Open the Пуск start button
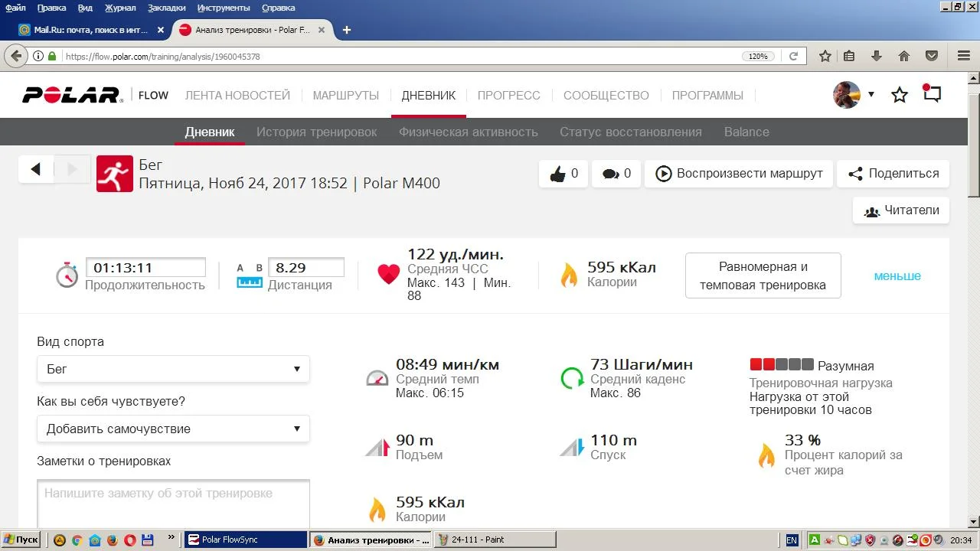 point(21,540)
